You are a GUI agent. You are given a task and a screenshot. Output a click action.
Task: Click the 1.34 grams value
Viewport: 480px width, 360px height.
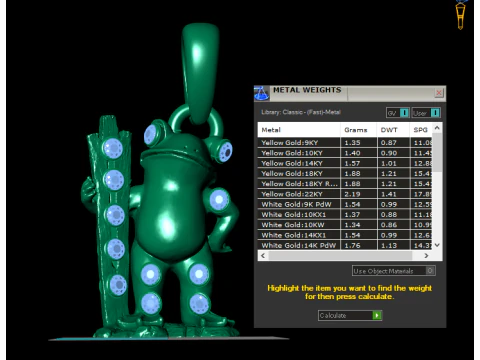(x=352, y=225)
